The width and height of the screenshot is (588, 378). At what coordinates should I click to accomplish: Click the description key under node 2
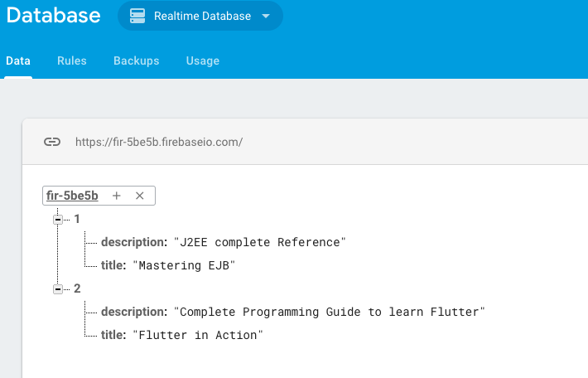(x=133, y=312)
